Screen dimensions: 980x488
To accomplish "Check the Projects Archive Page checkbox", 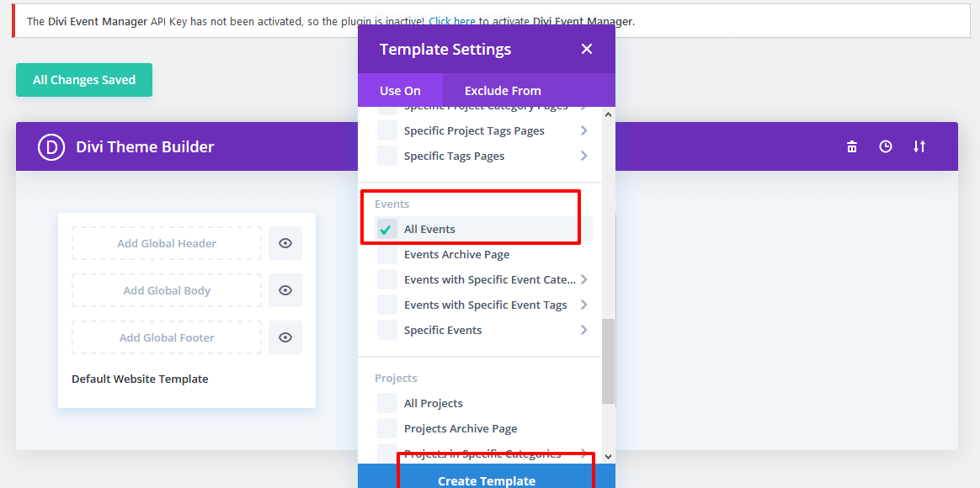I will click(387, 428).
